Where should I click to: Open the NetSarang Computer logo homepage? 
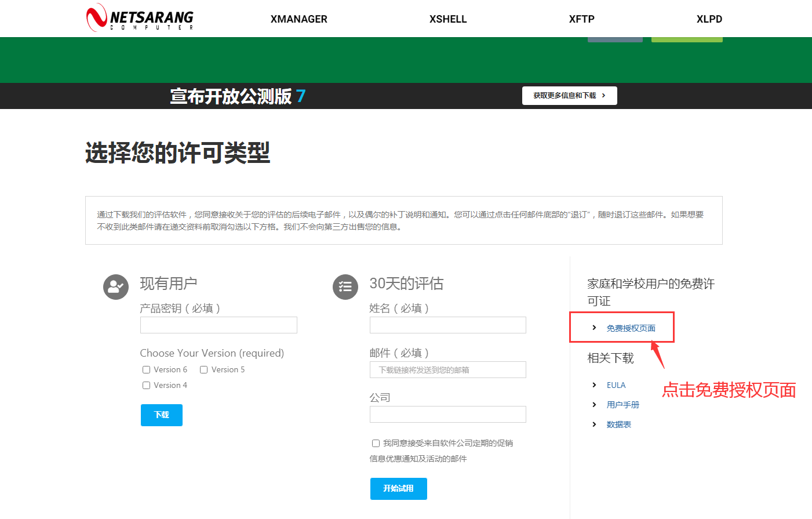tap(140, 18)
